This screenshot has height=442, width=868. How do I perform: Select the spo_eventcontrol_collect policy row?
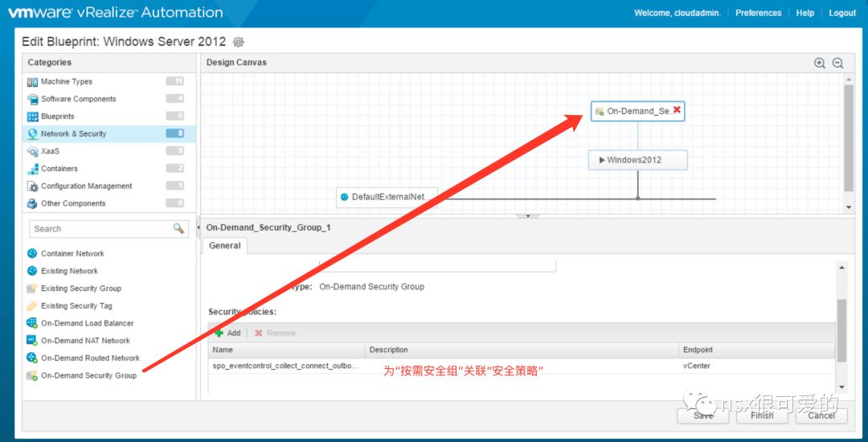click(x=521, y=366)
